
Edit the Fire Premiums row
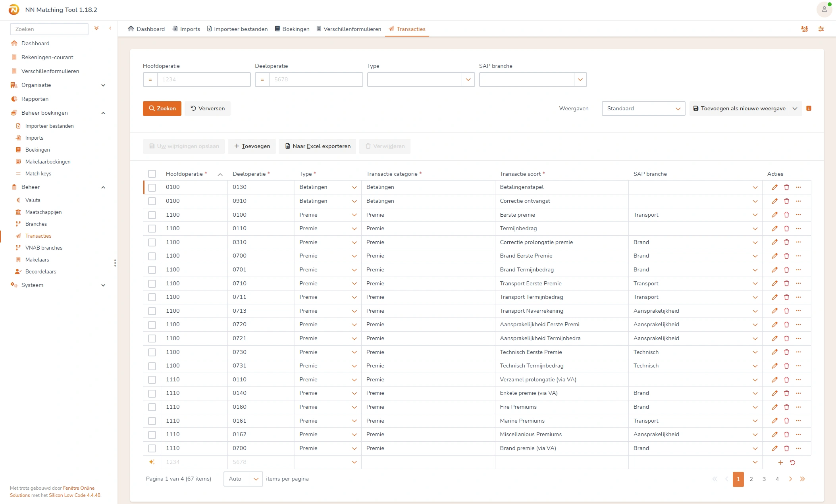click(x=774, y=407)
